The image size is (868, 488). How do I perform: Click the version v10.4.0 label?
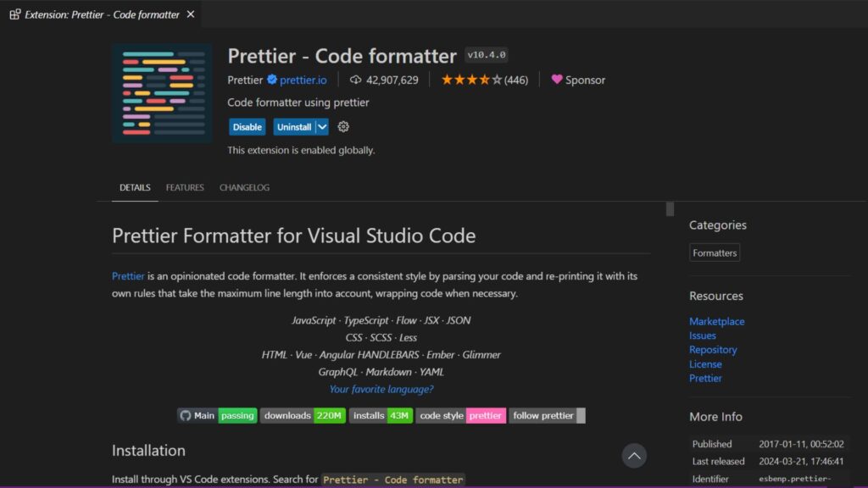click(487, 55)
